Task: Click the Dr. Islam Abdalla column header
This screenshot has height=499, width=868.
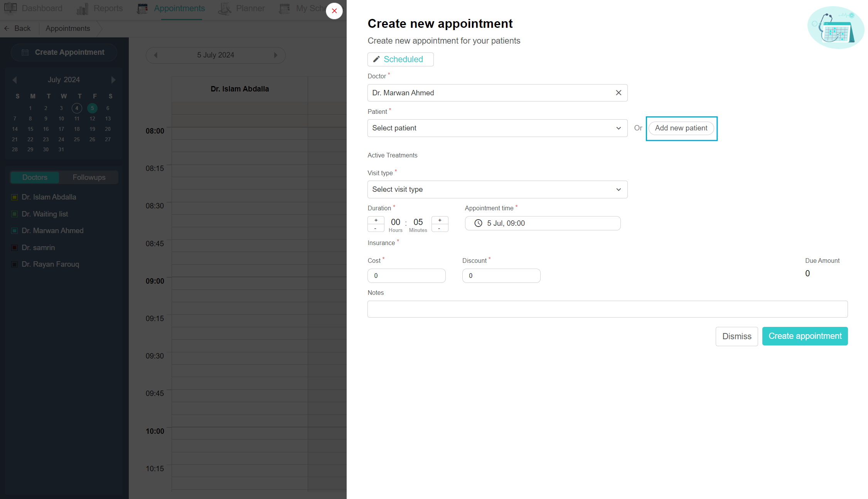Action: [x=240, y=89]
